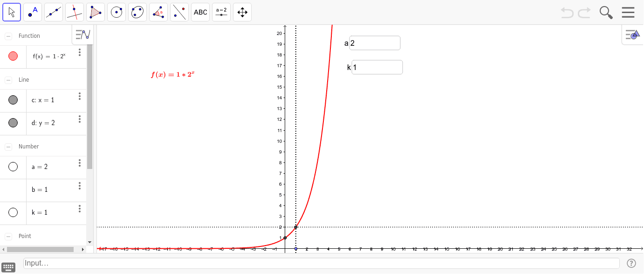Click the blue point on the x-axis
Image resolution: width=644 pixels, height=274 pixels.
[x=296, y=249]
